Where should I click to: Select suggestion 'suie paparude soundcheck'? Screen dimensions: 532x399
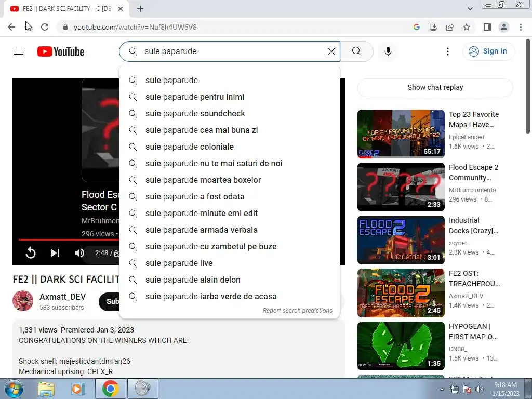tap(230, 114)
